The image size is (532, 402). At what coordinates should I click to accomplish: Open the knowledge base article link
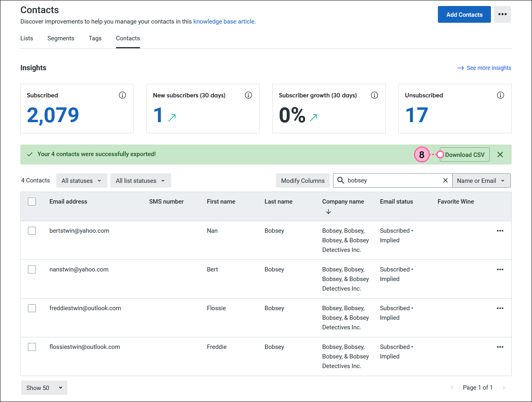click(x=225, y=22)
